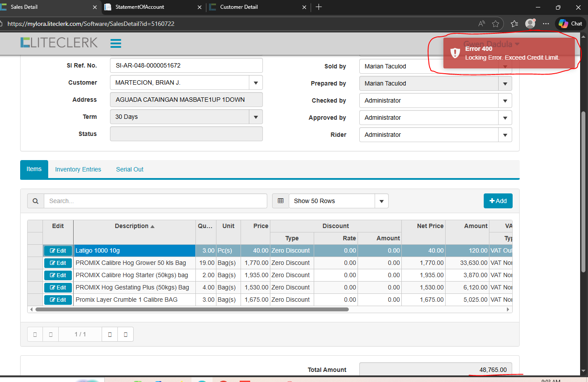Click the browser favorites star icon
The width and height of the screenshot is (588, 382).
[496, 24]
